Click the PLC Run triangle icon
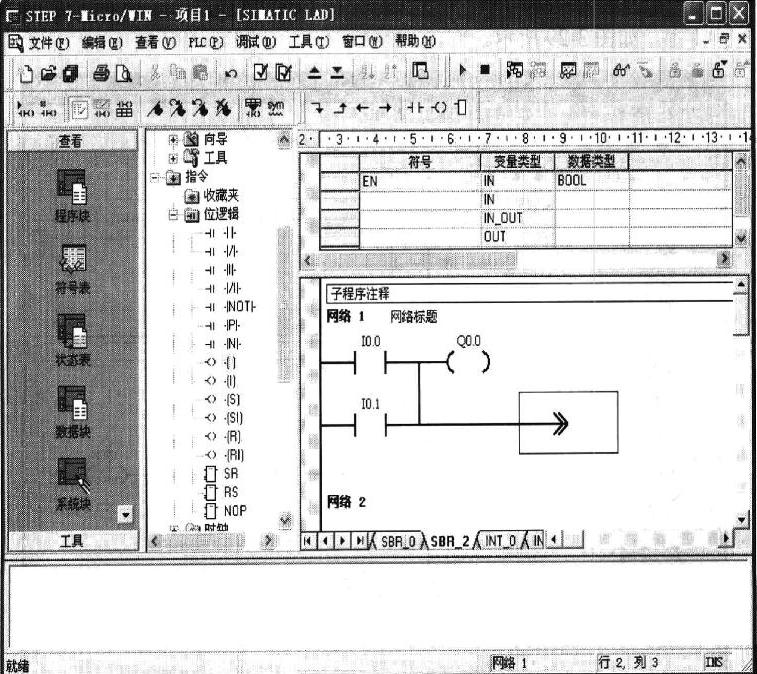This screenshot has width=757, height=674. click(463, 70)
